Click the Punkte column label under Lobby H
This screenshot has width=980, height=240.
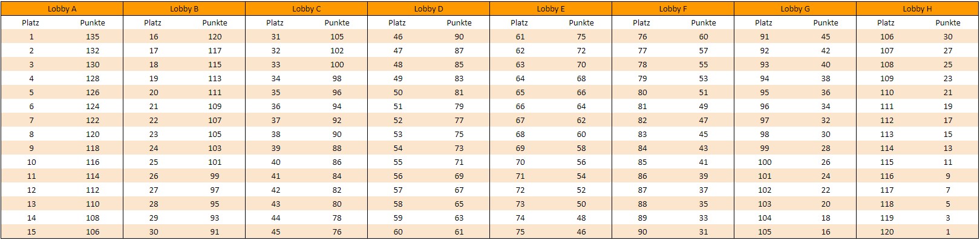click(x=947, y=22)
